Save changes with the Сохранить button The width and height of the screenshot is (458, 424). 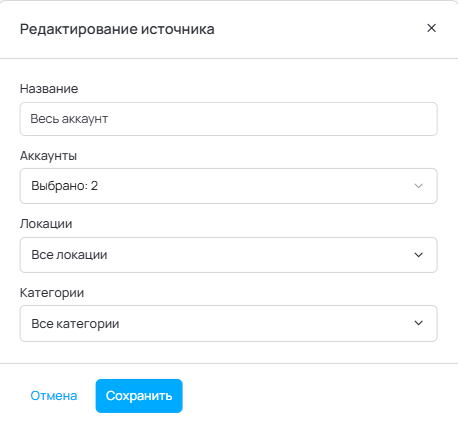tap(139, 396)
